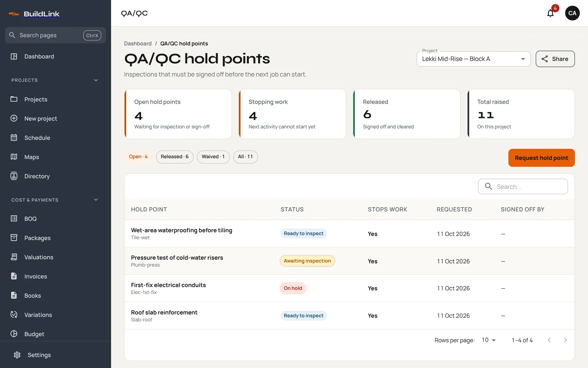
Task: Click the BuildLink logo
Action: click(x=34, y=14)
